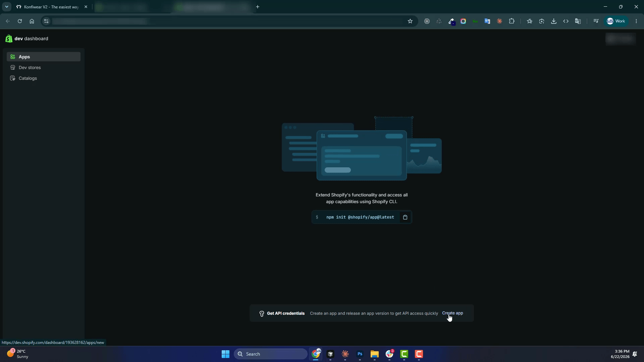Open the browser three-dot menu

[636, 21]
